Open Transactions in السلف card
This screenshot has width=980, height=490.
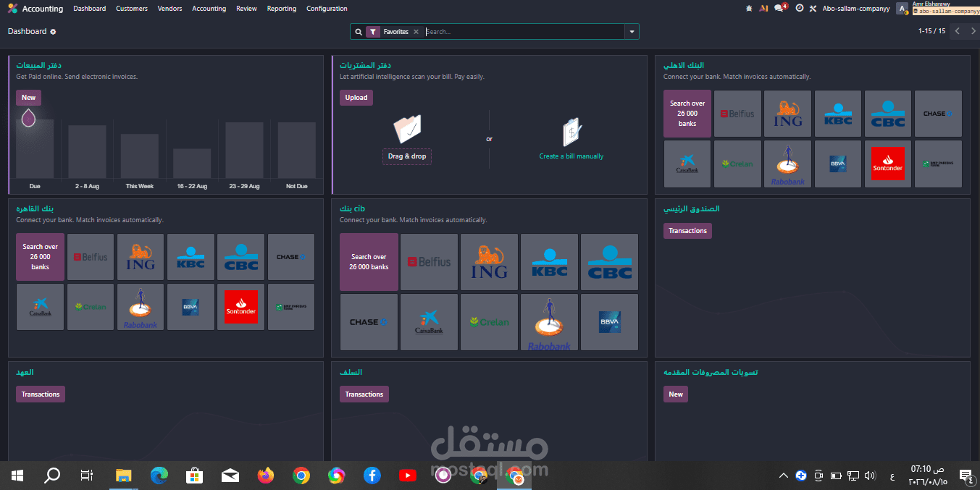pos(364,394)
